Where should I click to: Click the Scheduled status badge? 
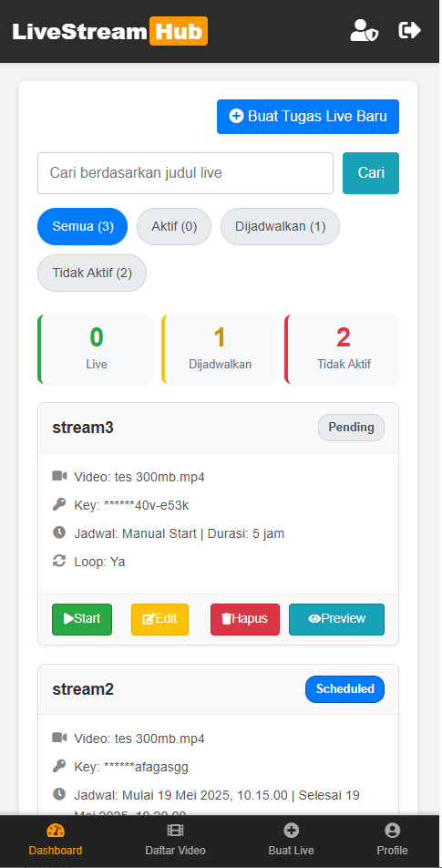pyautogui.click(x=344, y=689)
